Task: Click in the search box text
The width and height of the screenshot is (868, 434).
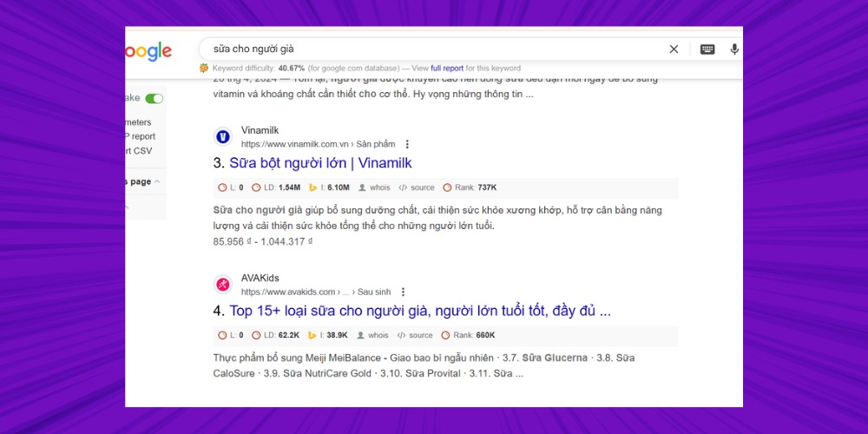Action: pyautogui.click(x=253, y=49)
